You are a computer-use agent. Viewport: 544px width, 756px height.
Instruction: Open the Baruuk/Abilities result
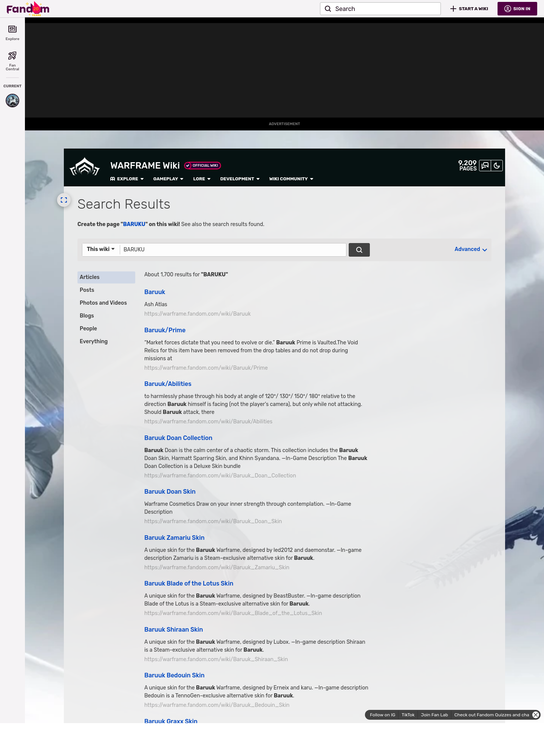pos(168,384)
